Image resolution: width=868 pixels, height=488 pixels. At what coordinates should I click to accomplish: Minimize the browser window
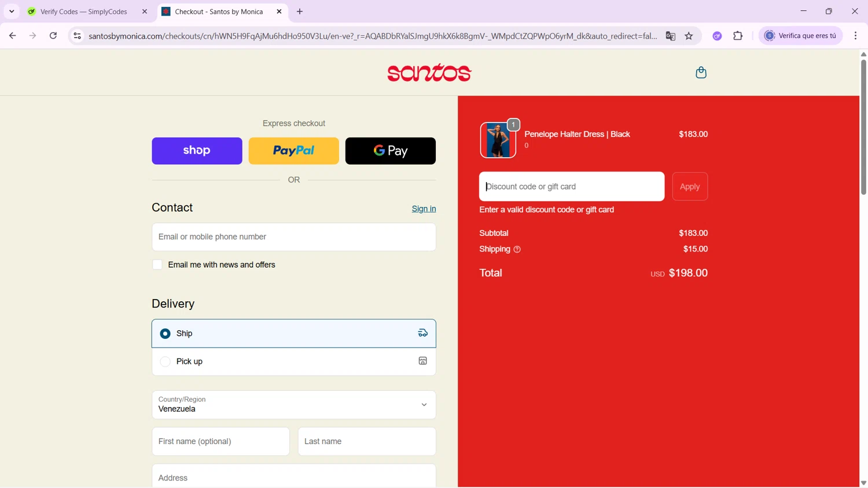803,11
